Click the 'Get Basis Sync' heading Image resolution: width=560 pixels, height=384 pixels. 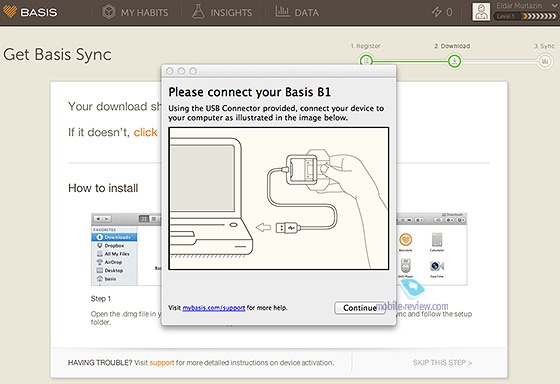tap(58, 55)
